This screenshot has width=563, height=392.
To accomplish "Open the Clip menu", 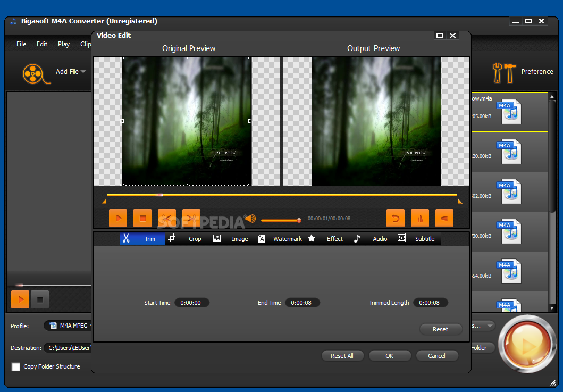I will (x=86, y=44).
